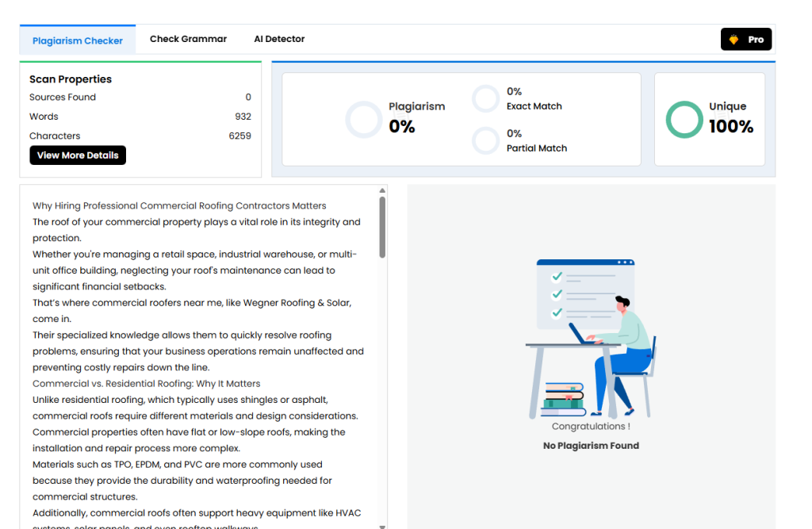Image resolution: width=812 pixels, height=529 pixels.
Task: Open the Check Grammar tab
Action: (x=188, y=39)
